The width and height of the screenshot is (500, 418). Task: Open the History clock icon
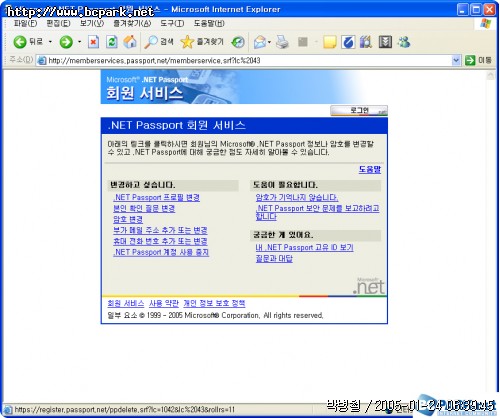click(x=238, y=42)
